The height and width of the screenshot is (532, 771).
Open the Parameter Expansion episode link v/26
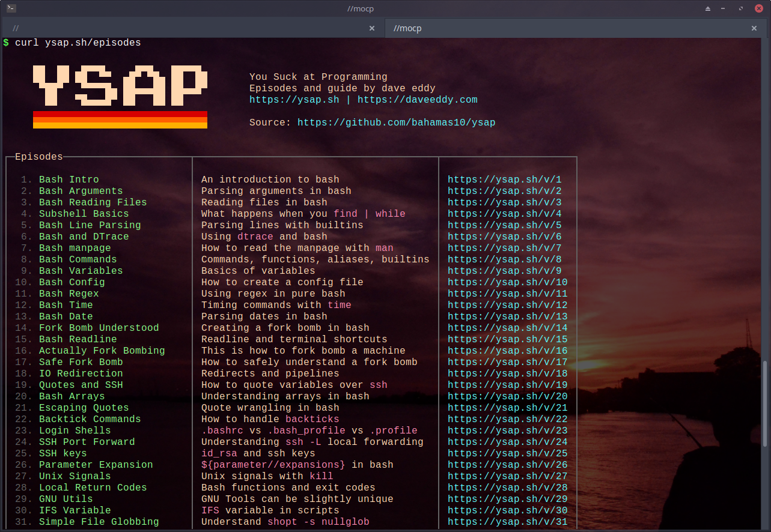pos(507,465)
